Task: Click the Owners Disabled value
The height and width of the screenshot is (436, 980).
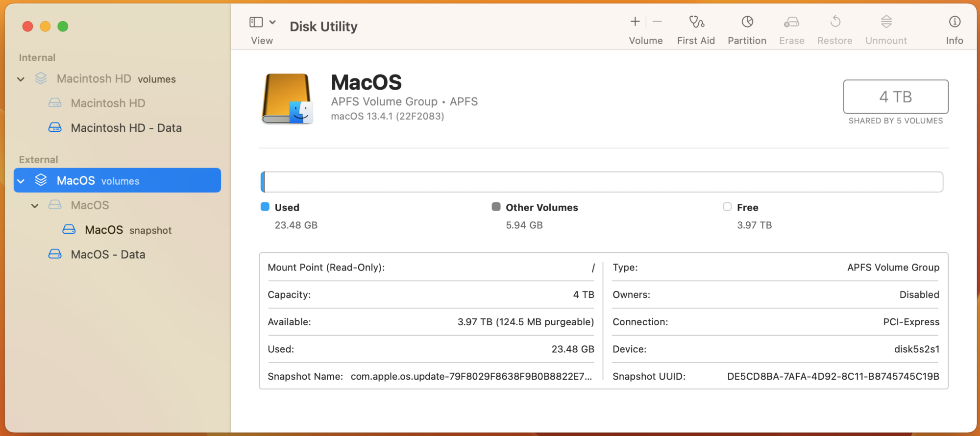Action: point(919,294)
